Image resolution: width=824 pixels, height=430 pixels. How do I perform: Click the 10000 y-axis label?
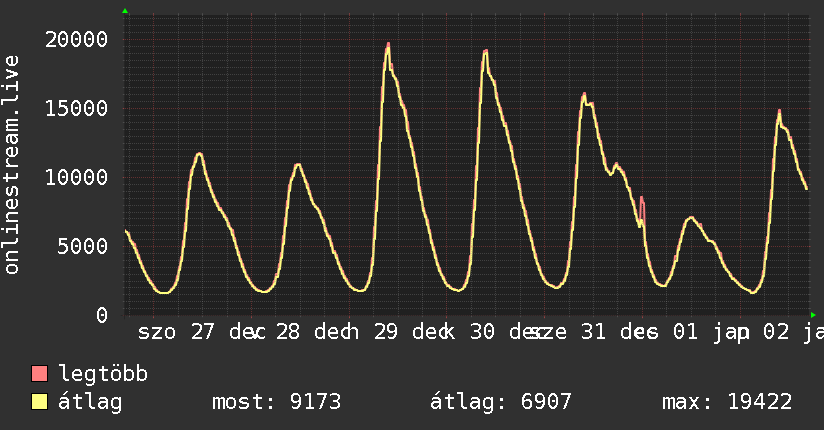76,177
